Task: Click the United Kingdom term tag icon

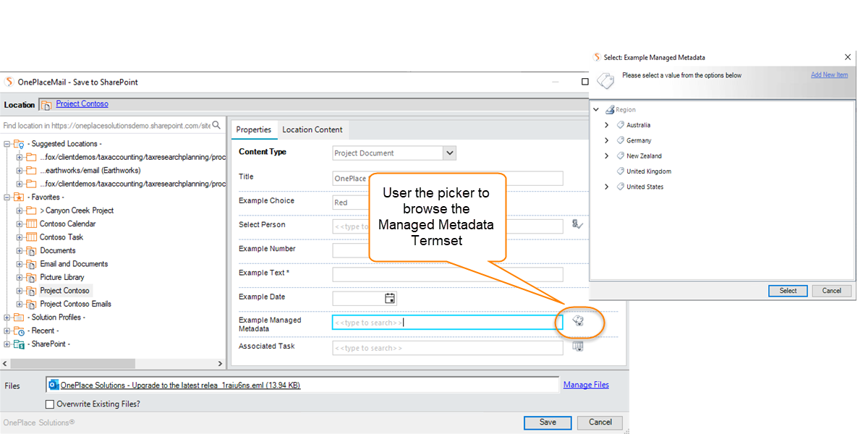Action: tap(620, 171)
